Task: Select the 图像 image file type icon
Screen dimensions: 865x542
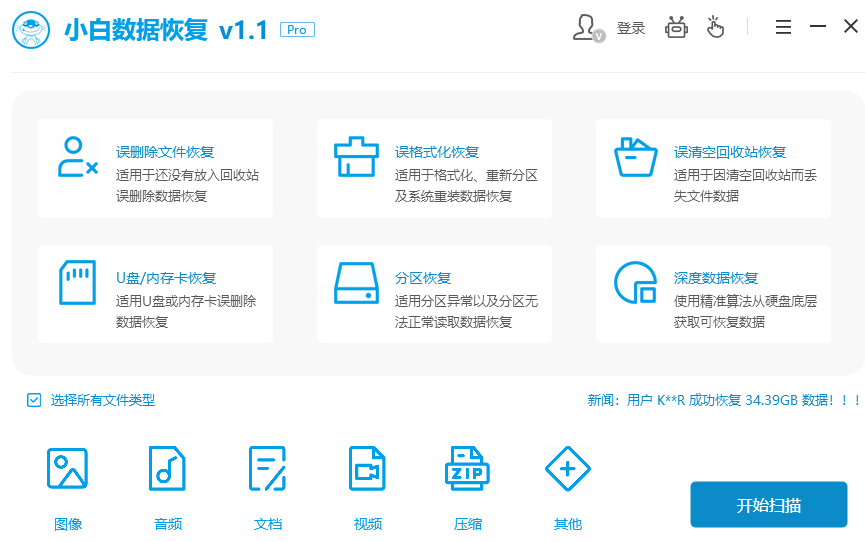Action: [x=67, y=469]
